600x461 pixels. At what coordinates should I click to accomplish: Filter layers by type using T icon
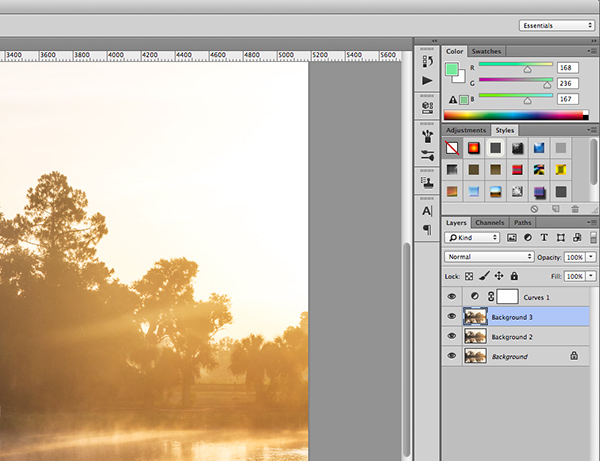(x=544, y=238)
